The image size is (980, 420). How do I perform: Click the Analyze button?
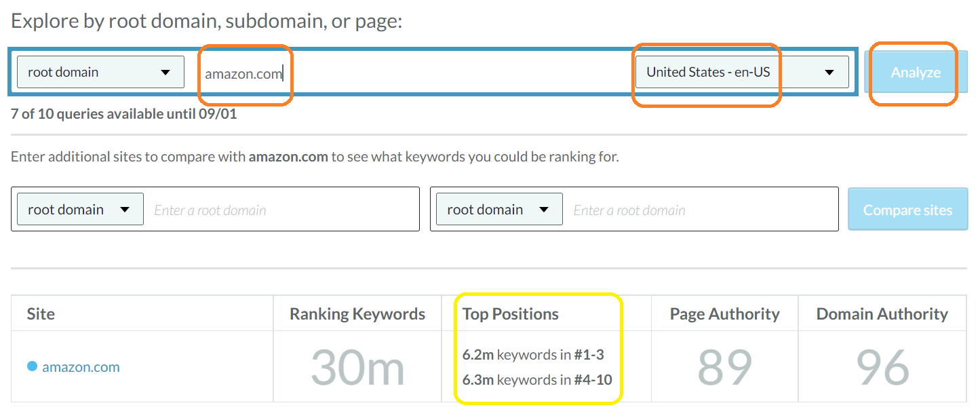(x=916, y=72)
